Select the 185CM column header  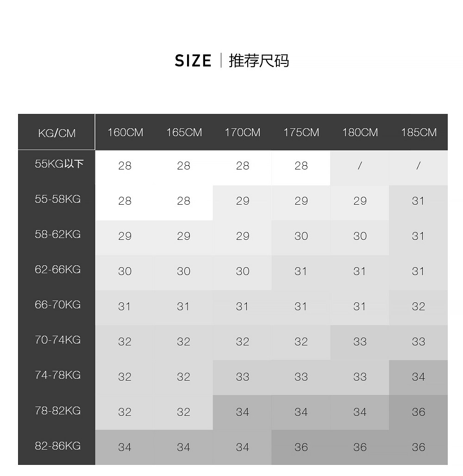[x=419, y=132]
